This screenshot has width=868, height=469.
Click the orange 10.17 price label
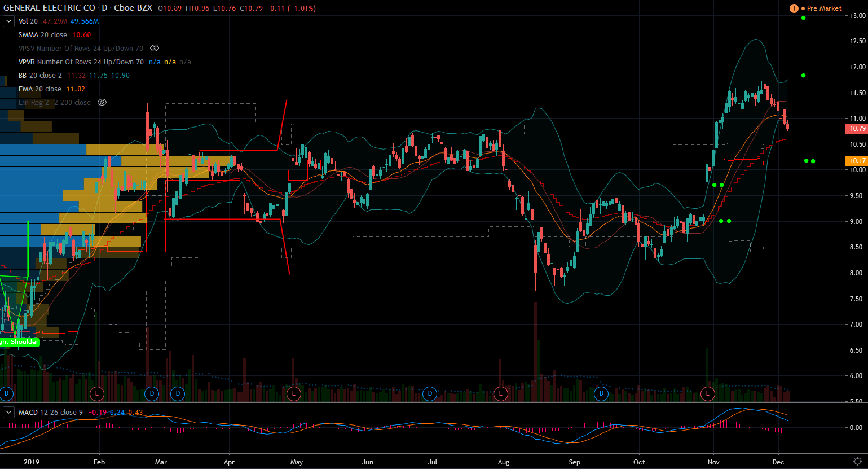[857, 161]
